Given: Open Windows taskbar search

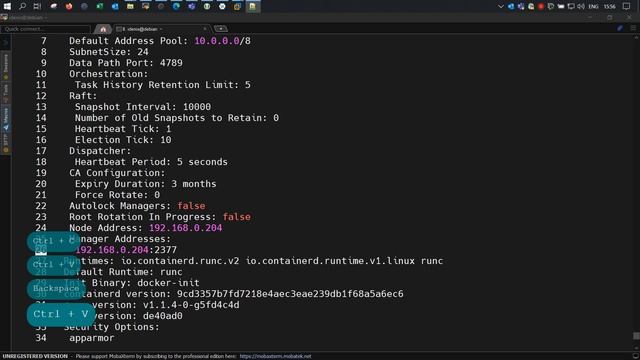Looking at the screenshot, I should tap(22, 6).
